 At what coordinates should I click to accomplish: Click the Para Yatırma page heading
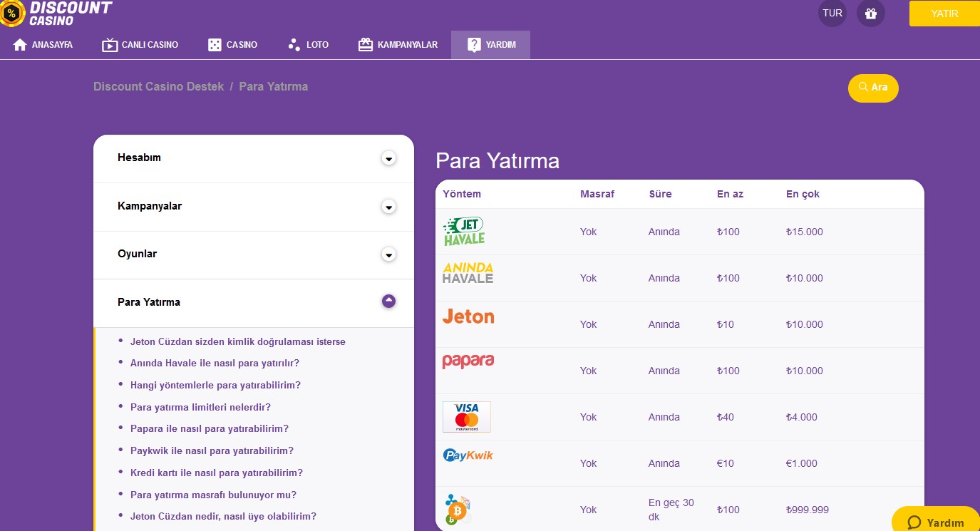pos(497,160)
